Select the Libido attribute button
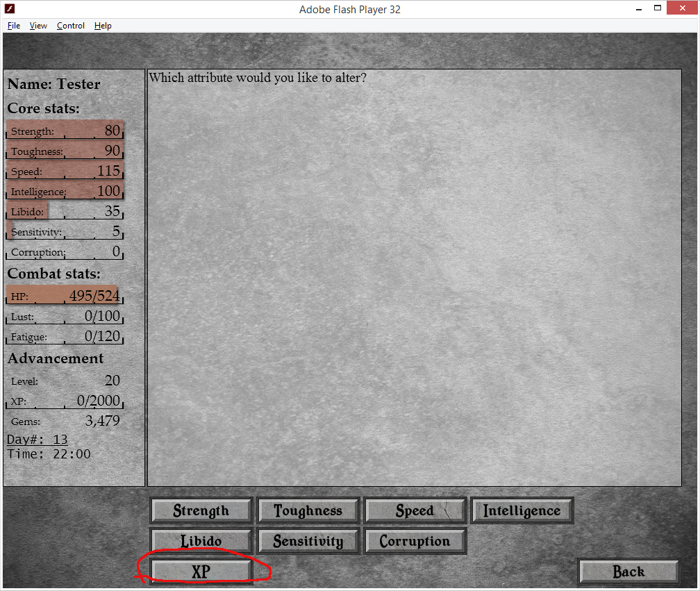This screenshot has height=591, width=700. click(201, 542)
